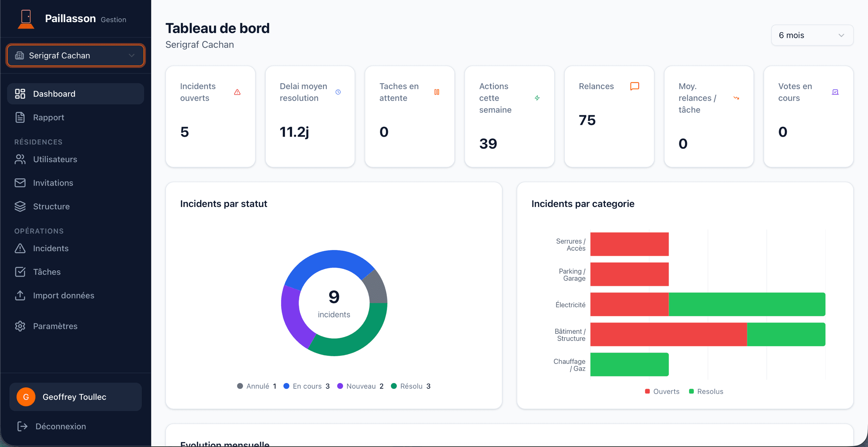Toggle En cours legend entry
This screenshot has width=868, height=447.
(x=306, y=386)
